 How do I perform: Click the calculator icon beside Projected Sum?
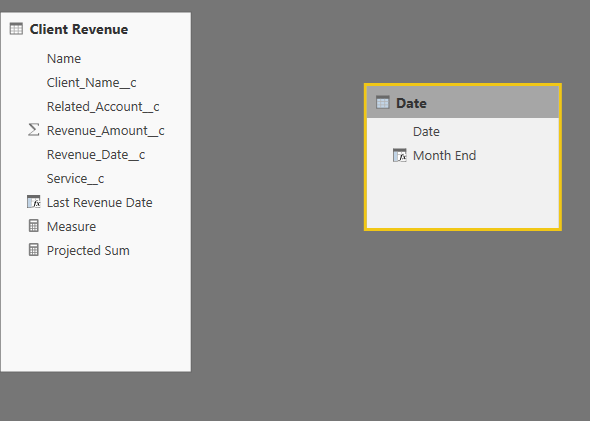click(33, 250)
